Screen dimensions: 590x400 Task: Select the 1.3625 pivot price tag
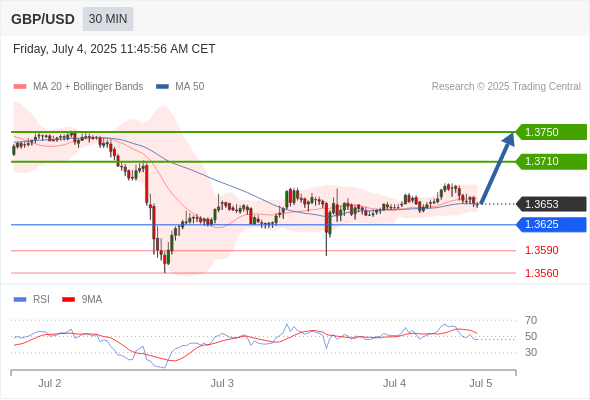click(x=551, y=225)
